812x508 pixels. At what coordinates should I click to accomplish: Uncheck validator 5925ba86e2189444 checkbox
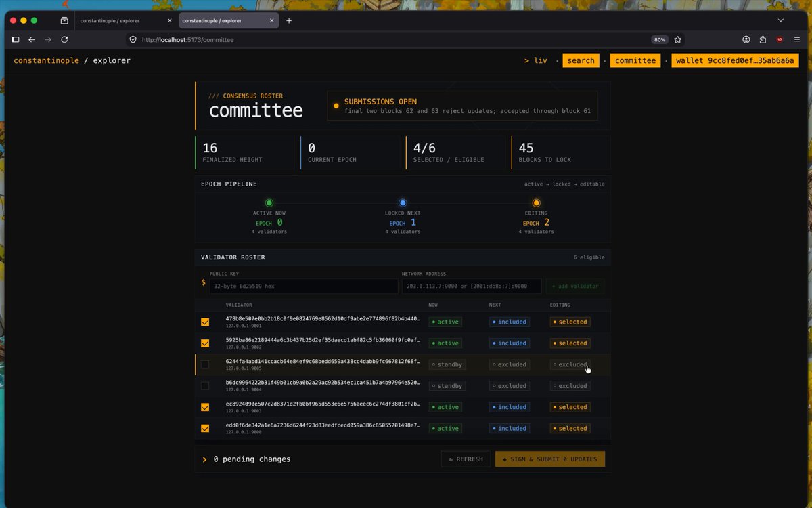pos(205,343)
